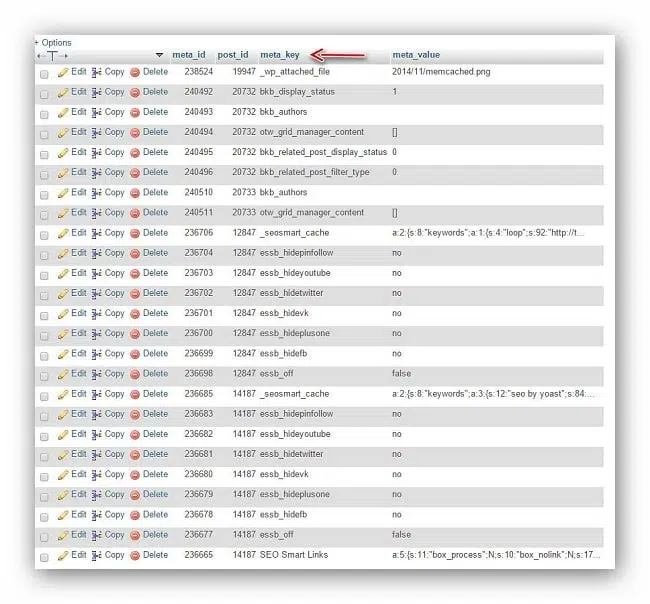Click the 'seo by yoast' serialized meta value

pos(493,394)
